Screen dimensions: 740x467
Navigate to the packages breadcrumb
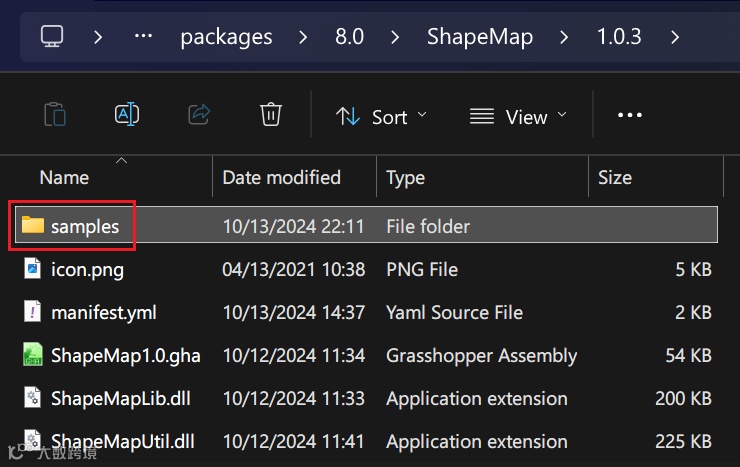point(226,37)
